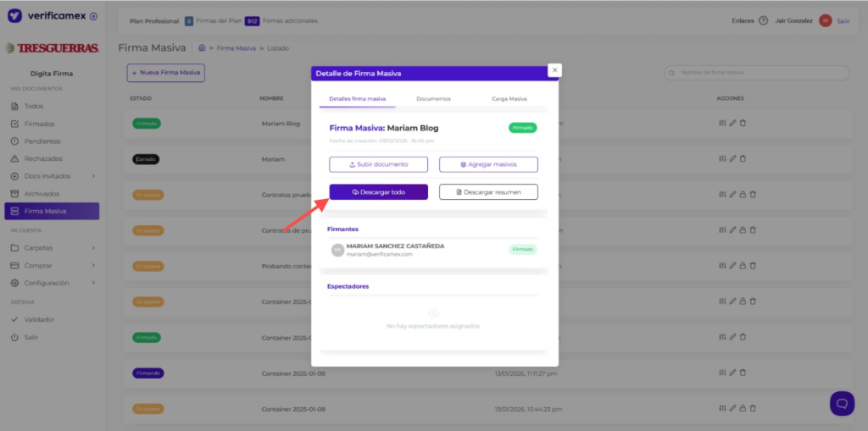
Task: Open the Carga Masiva tab
Action: click(509, 99)
